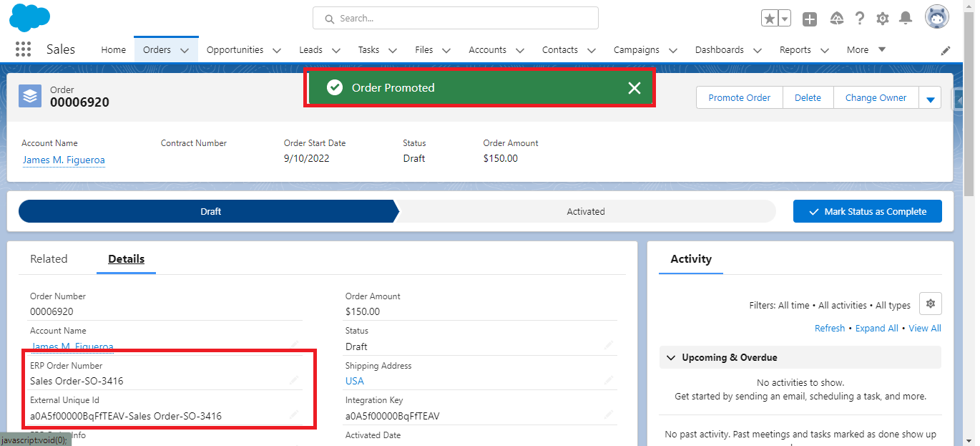
Task: Expand the Campaigns dropdown chevron
Action: (x=673, y=50)
